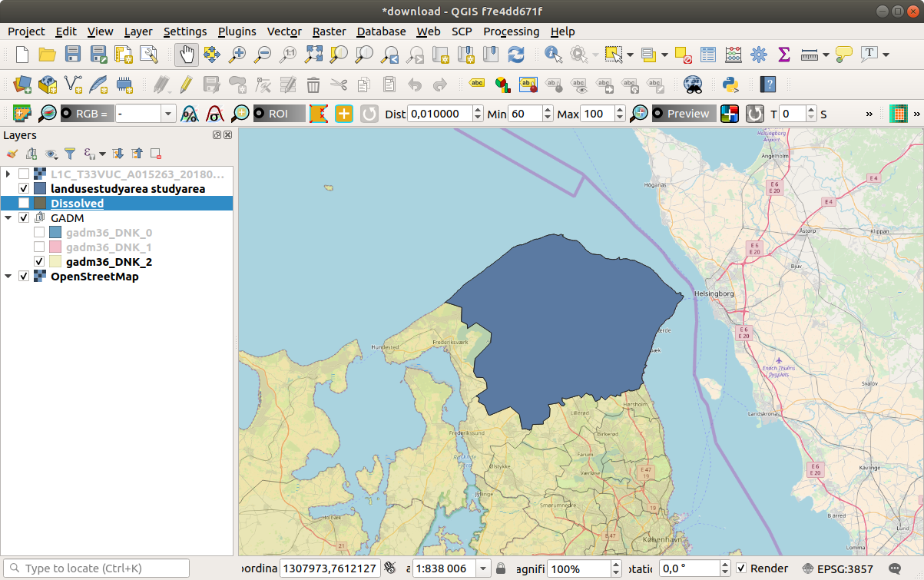Click the Filter Legend funnel icon

[70, 154]
